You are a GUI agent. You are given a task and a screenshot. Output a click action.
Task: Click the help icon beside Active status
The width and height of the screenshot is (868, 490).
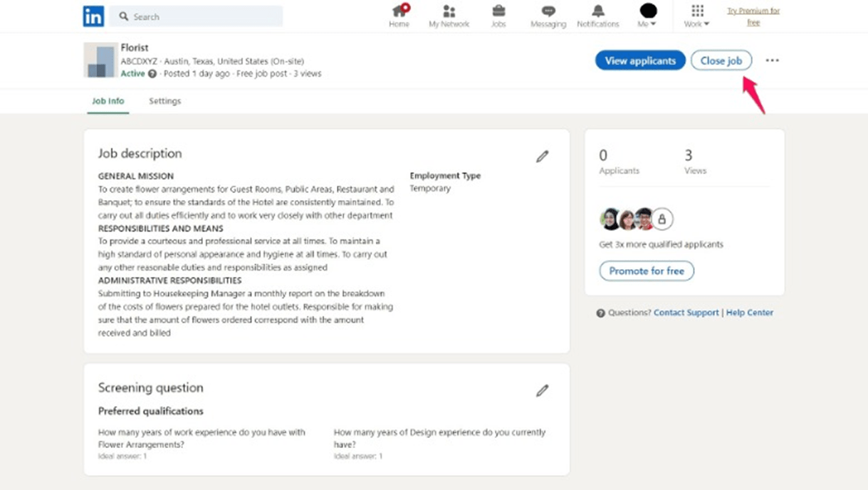(x=152, y=74)
